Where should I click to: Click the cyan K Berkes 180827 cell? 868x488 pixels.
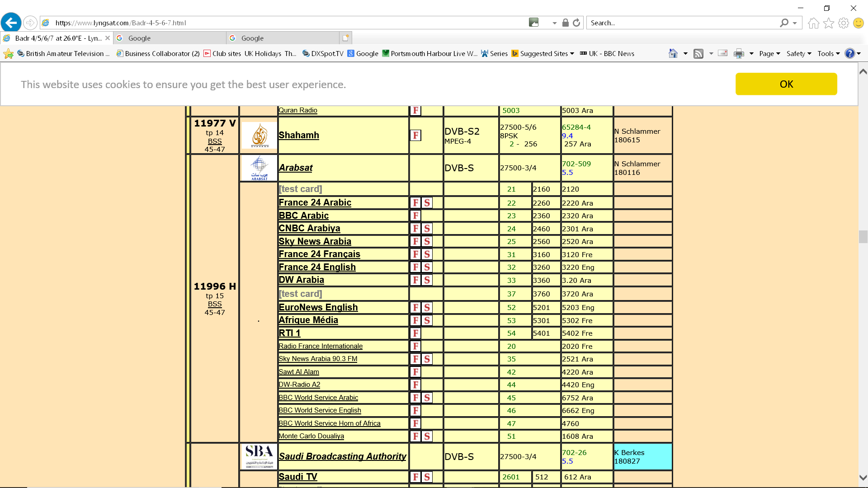coord(642,457)
